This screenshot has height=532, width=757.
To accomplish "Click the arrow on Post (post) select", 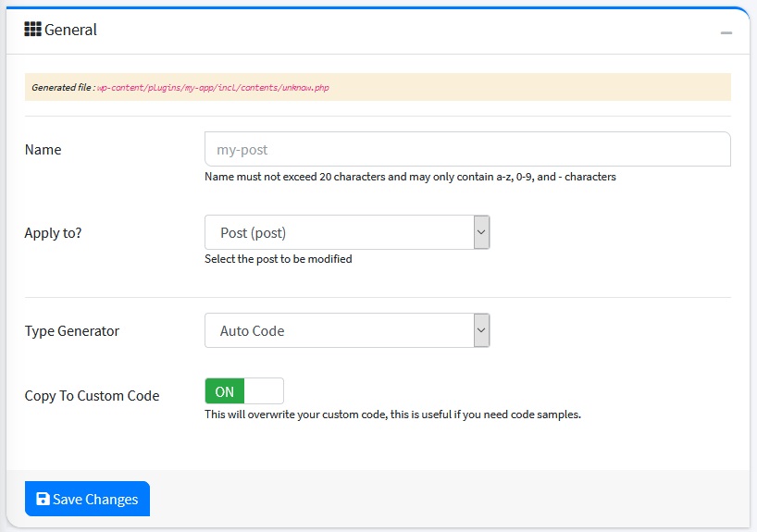I will tap(481, 232).
